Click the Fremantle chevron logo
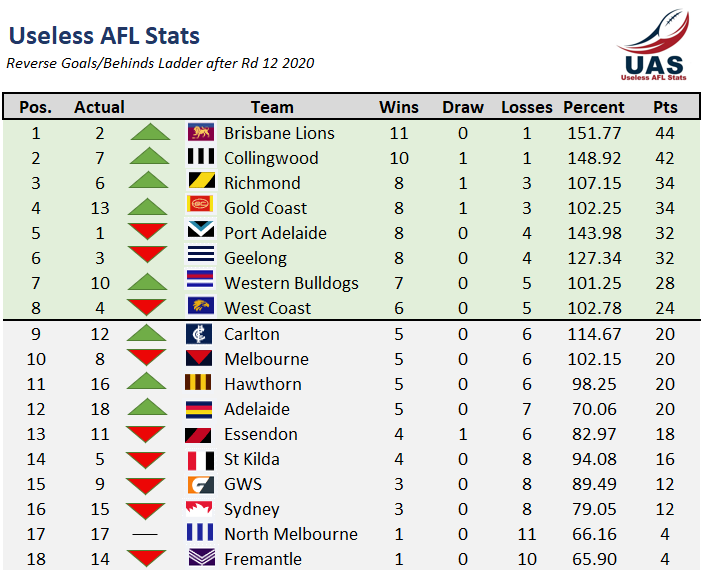Viewport: 705px width, 574px height. (202, 557)
